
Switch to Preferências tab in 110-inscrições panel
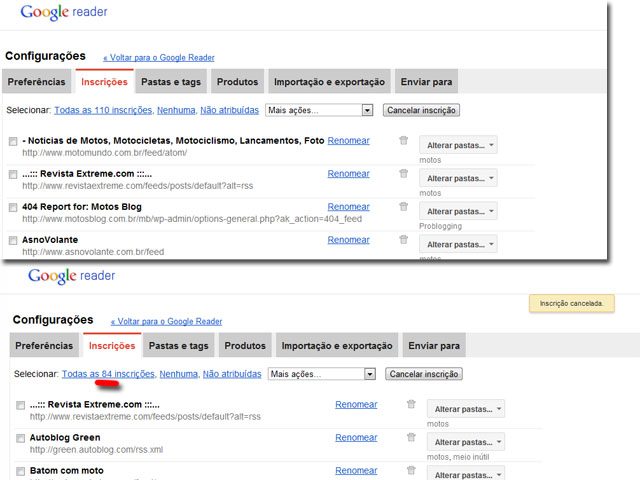click(x=36, y=82)
